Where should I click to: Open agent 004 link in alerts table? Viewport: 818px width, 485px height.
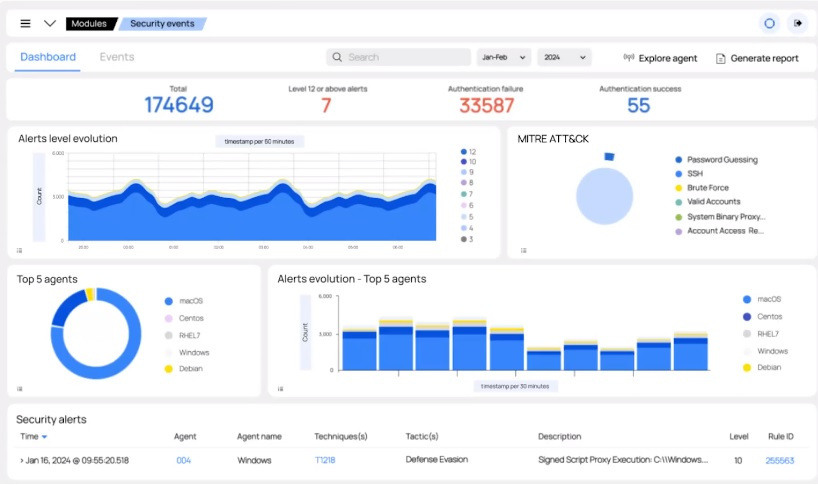[x=183, y=460]
